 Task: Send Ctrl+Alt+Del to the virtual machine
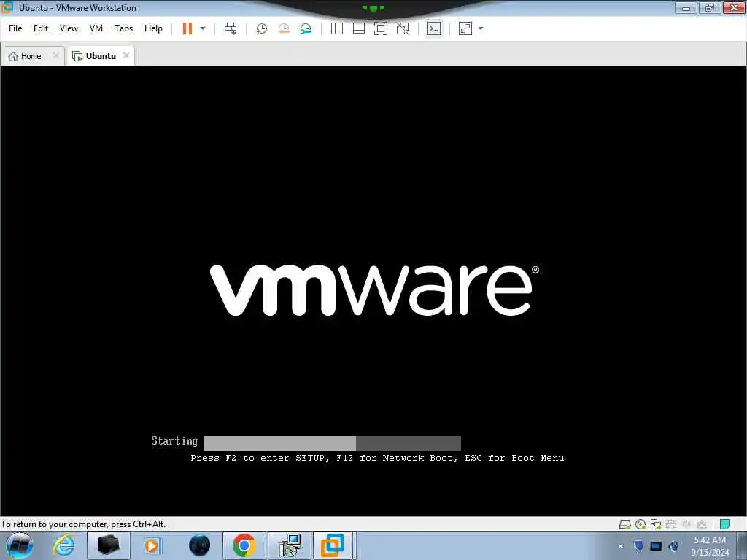pyautogui.click(x=231, y=28)
